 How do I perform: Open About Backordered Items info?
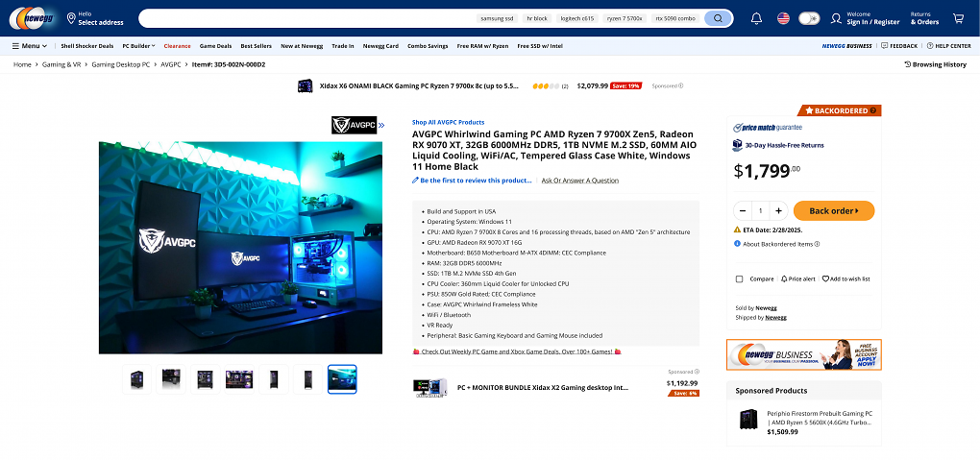pos(777,244)
